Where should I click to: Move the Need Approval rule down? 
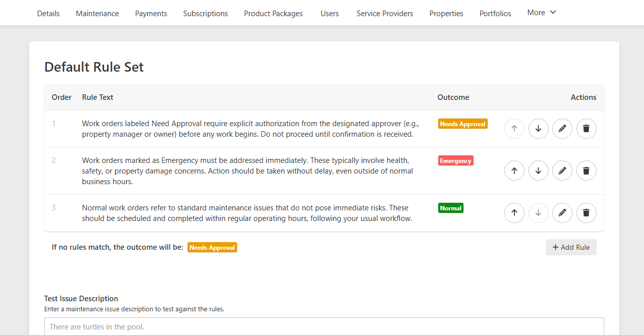[538, 129]
